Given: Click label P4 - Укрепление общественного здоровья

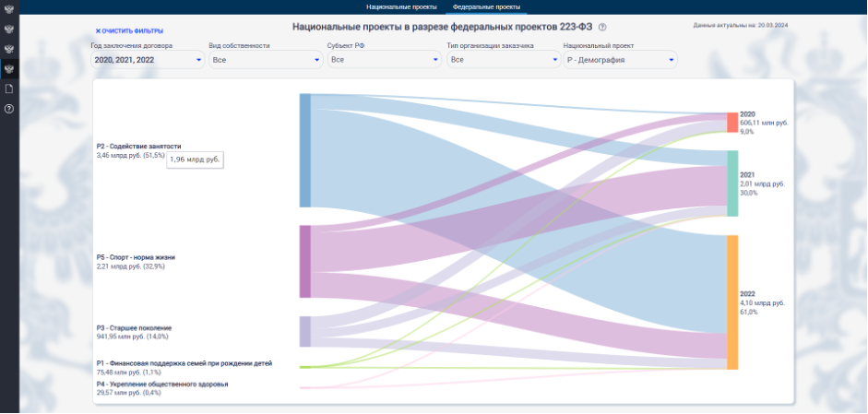Looking at the screenshot, I should point(162,384).
